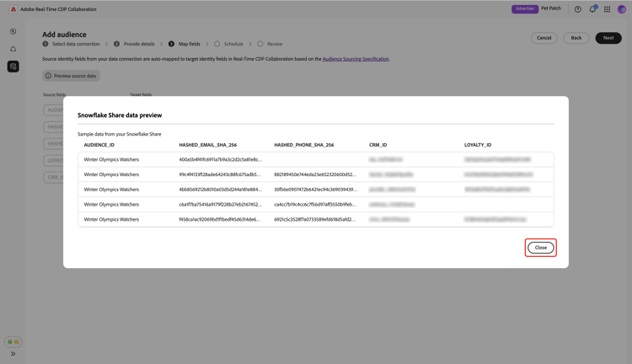Select phone hash starting 882189450e
Screen dimensions: 632x364
click(x=315, y=174)
